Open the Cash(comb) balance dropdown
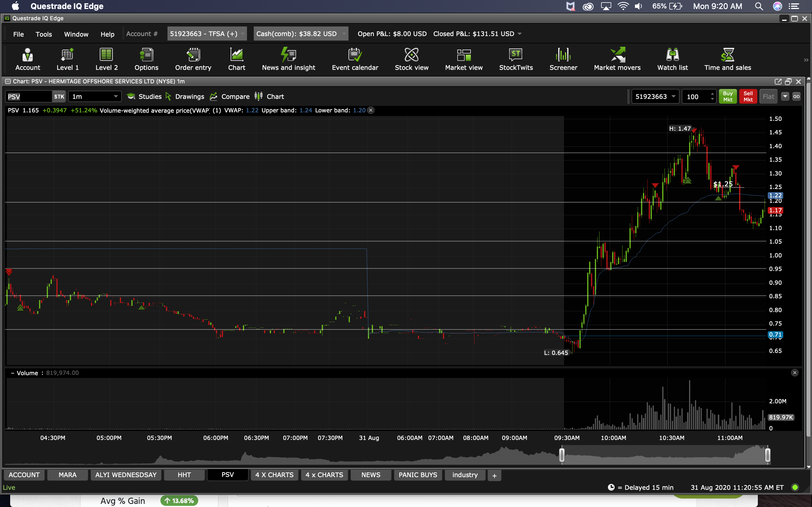Viewport: 812px width, 507px height. 344,34
